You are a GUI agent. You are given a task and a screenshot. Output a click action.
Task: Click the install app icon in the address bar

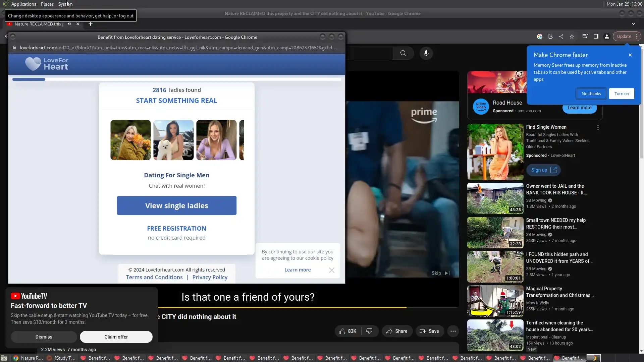coord(550,37)
